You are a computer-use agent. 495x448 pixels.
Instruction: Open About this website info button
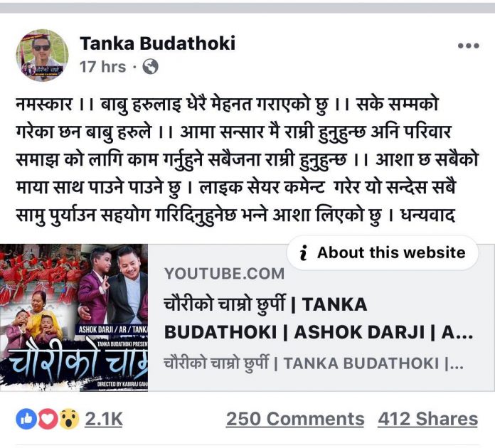coord(383,252)
